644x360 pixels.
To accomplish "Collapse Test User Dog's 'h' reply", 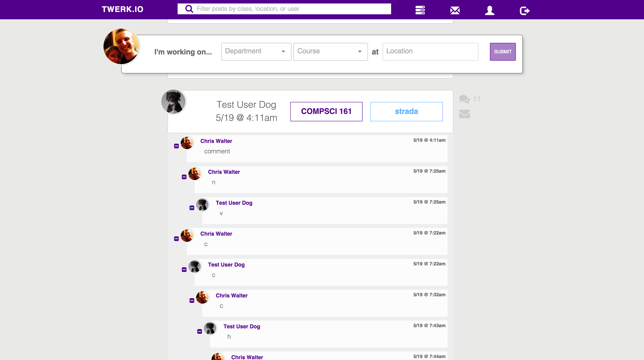I will coord(199,331).
